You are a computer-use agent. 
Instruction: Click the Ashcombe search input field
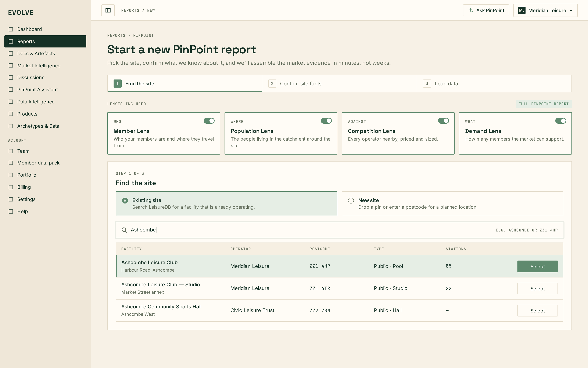coord(339,230)
